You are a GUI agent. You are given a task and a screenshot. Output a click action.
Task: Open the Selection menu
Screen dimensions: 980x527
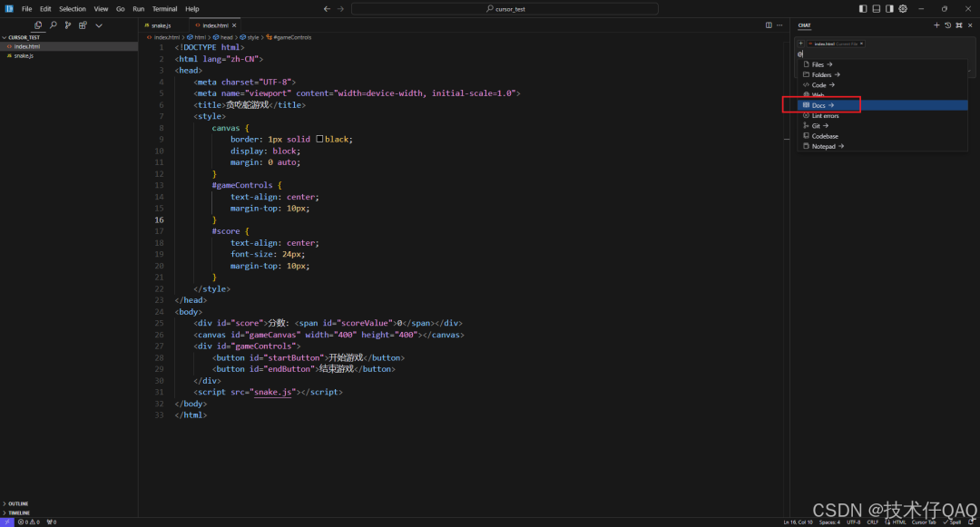click(x=73, y=9)
